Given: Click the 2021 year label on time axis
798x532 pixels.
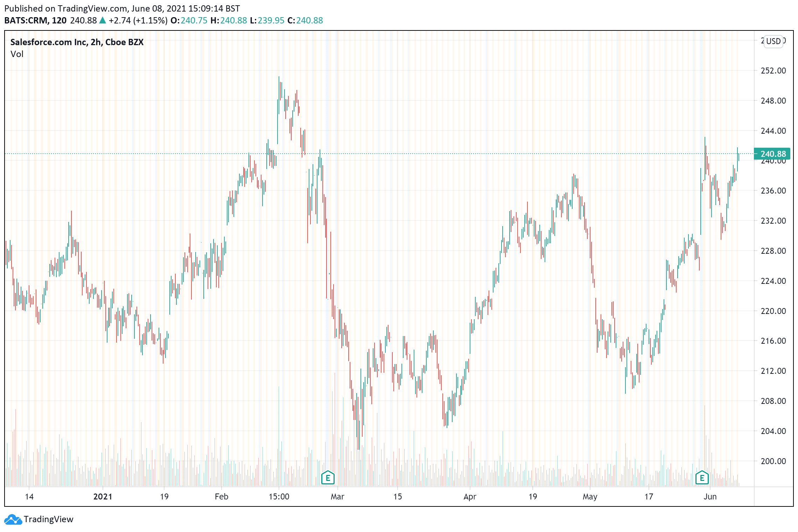Looking at the screenshot, I should point(103,497).
